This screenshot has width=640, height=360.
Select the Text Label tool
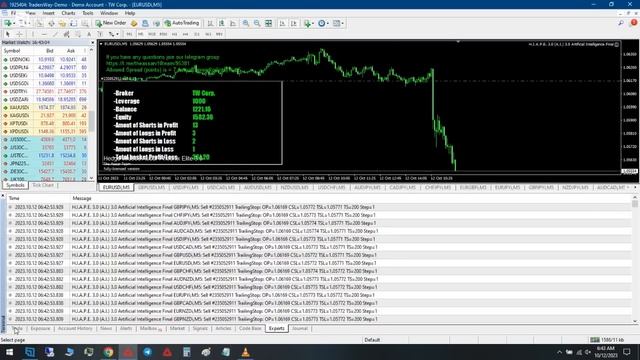coord(100,34)
